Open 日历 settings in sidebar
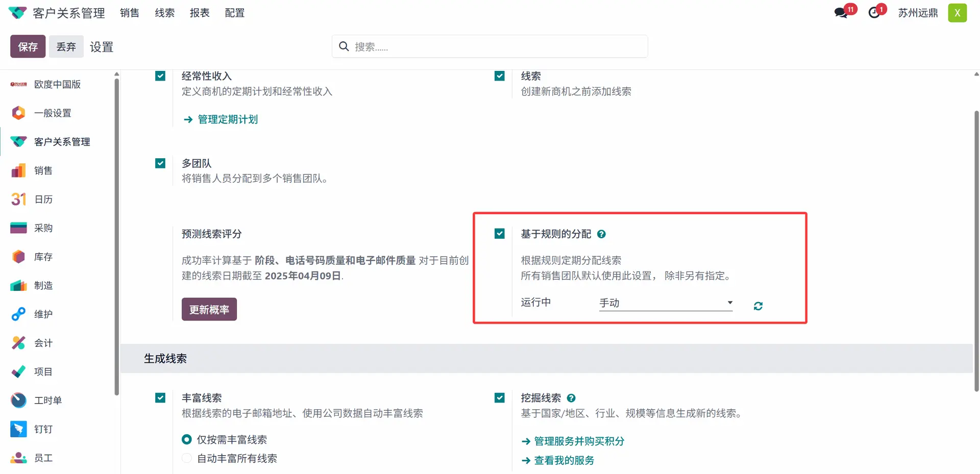 43,199
